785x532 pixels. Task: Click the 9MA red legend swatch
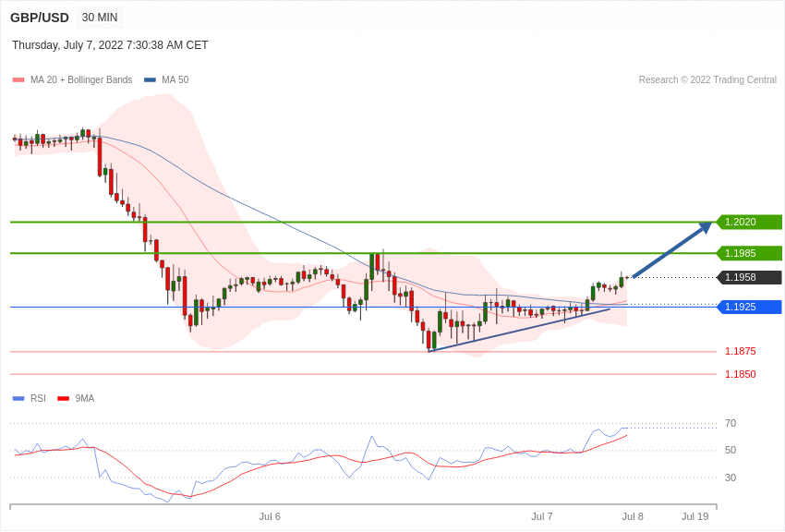click(x=63, y=399)
